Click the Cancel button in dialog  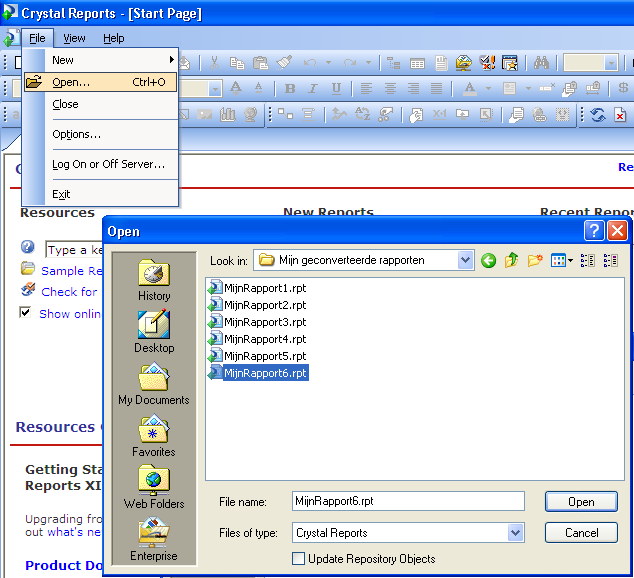[581, 533]
